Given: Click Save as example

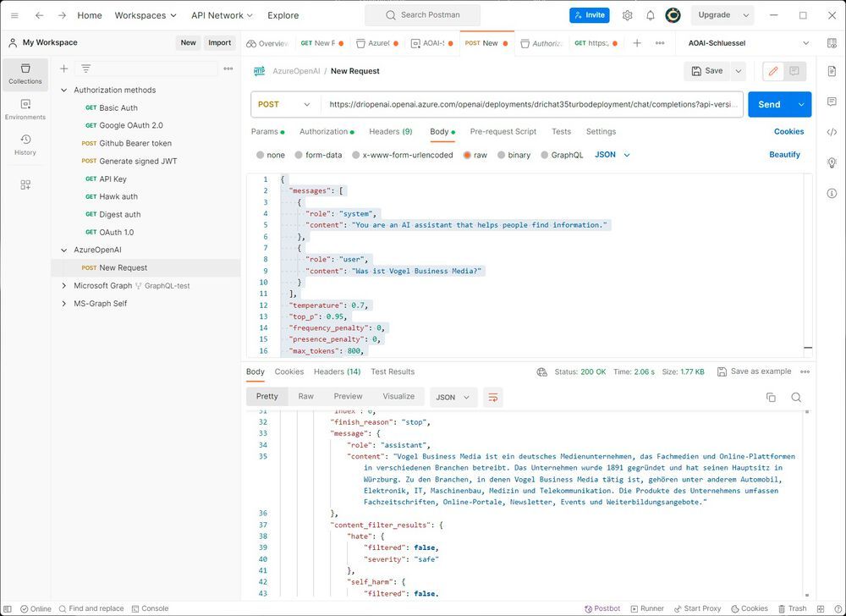Looking at the screenshot, I should 755,371.
